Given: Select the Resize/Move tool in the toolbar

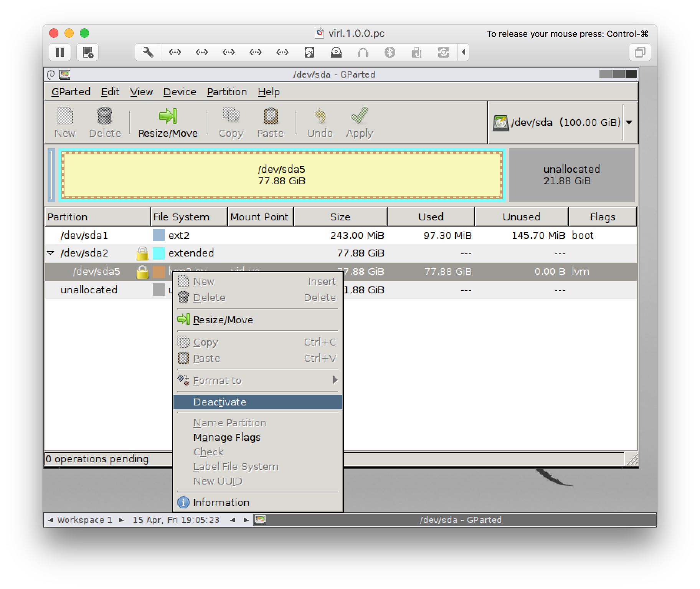Looking at the screenshot, I should (x=167, y=122).
